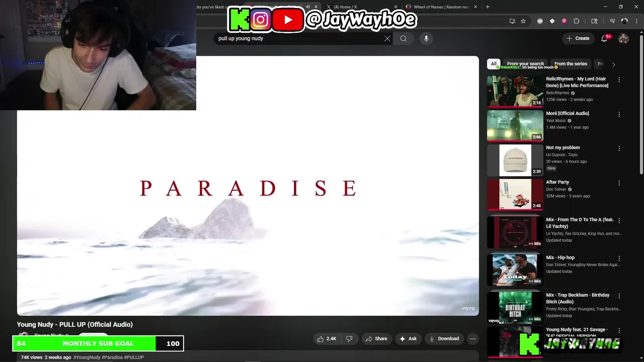
Task: Bookmark this page with star icon
Action: coord(523,21)
